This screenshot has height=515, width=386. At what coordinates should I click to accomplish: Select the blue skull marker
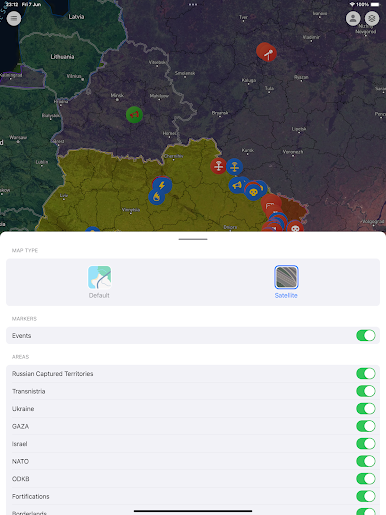pyautogui.click(x=253, y=192)
